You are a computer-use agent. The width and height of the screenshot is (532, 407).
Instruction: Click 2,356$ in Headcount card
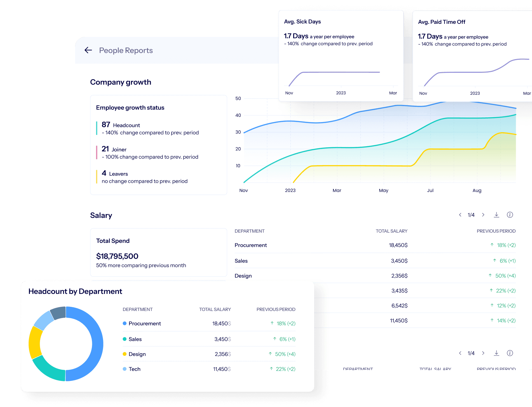(223, 354)
